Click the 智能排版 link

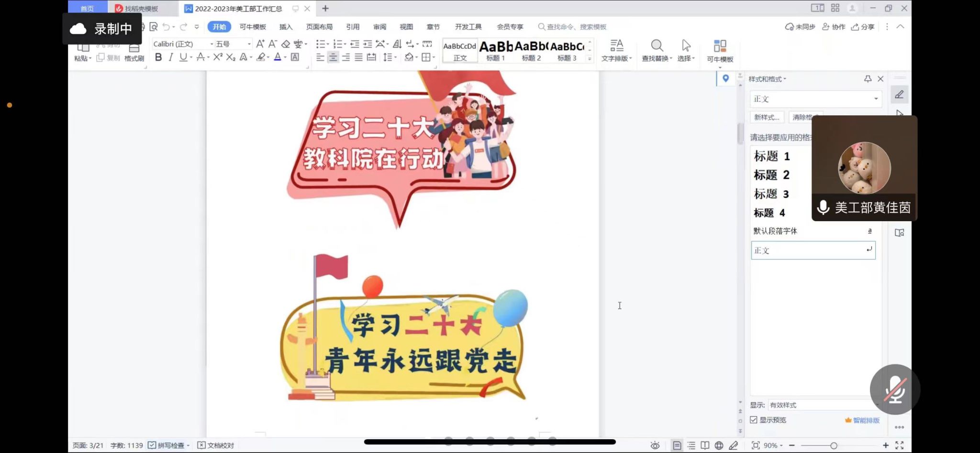point(863,420)
